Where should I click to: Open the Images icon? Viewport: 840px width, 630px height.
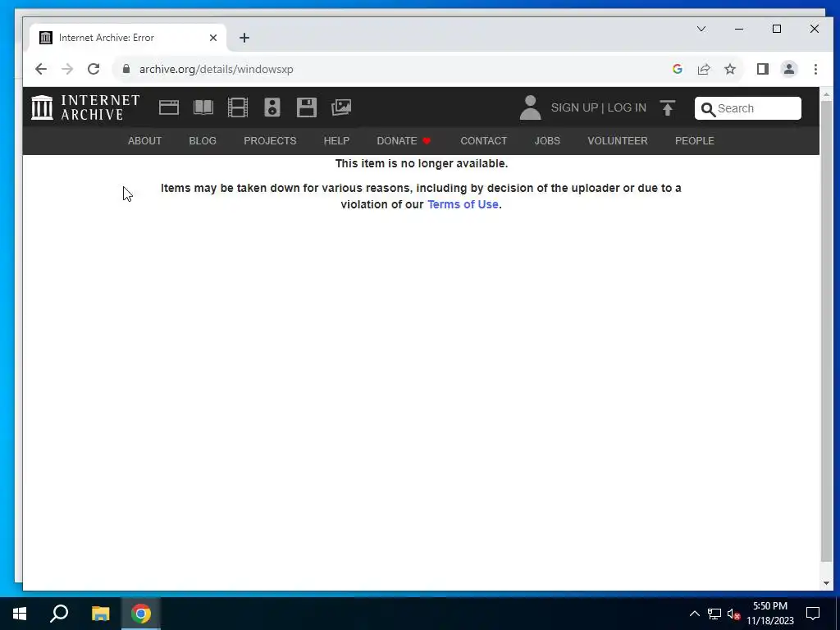click(341, 107)
